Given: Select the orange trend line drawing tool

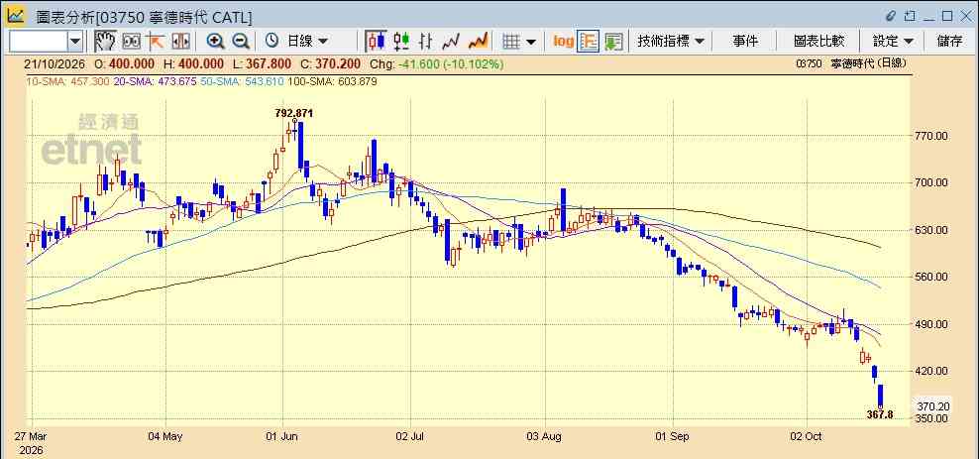Looking at the screenshot, I should coord(155,42).
